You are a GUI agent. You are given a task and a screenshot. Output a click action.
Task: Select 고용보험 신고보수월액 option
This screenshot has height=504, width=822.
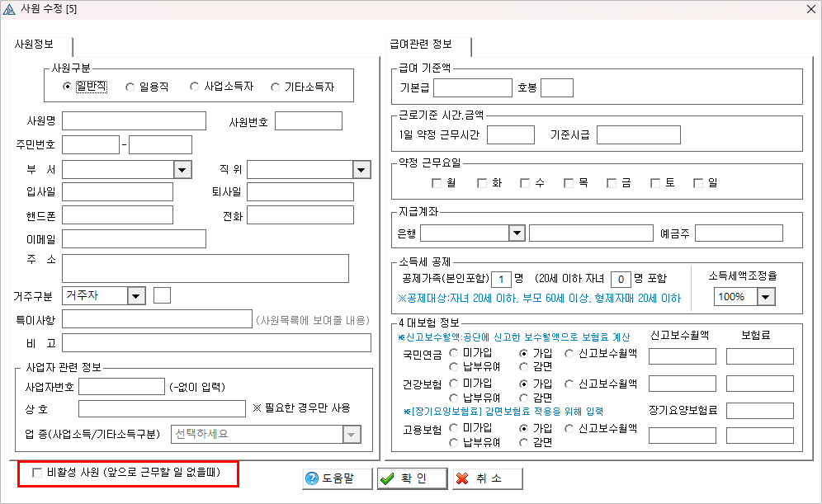[569, 429]
